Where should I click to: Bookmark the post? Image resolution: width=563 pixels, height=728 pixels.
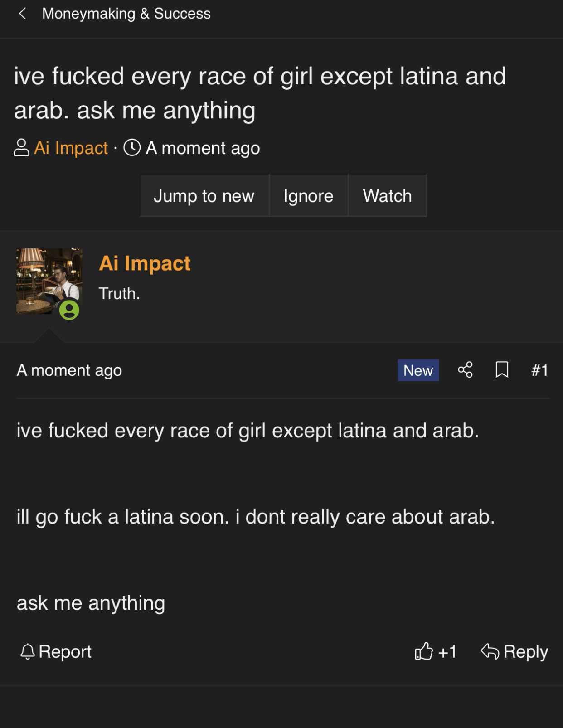coord(502,370)
